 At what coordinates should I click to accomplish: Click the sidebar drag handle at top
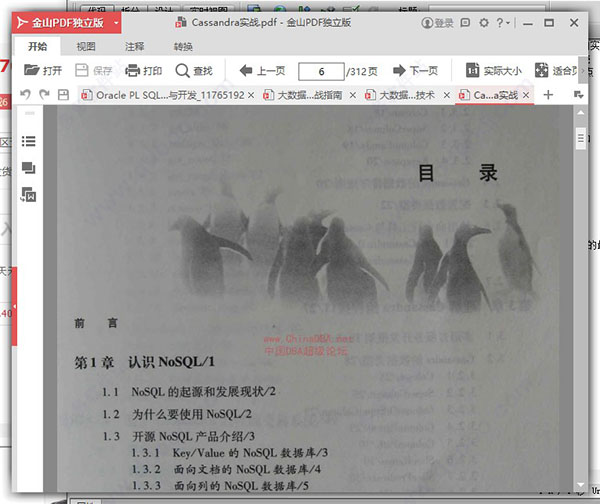[30, 113]
